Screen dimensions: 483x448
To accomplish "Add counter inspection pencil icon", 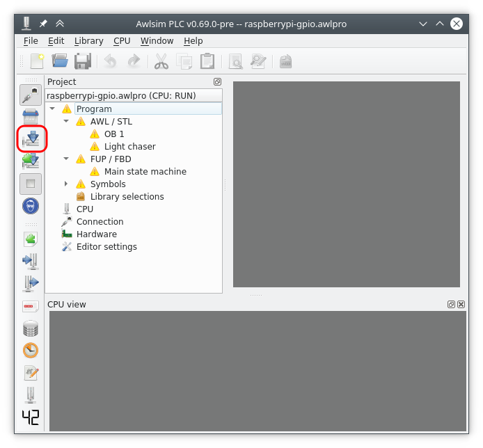I will [31, 373].
